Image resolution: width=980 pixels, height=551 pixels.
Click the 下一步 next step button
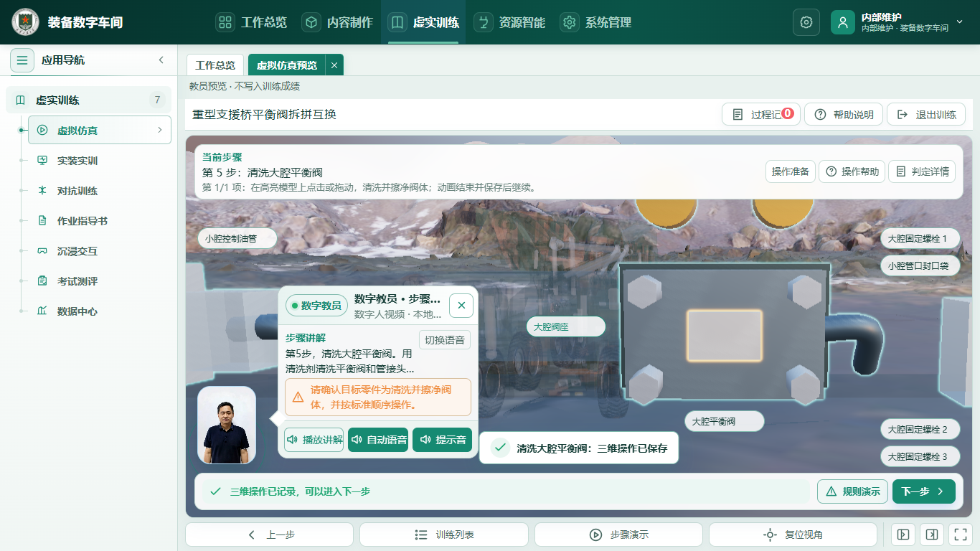click(924, 491)
